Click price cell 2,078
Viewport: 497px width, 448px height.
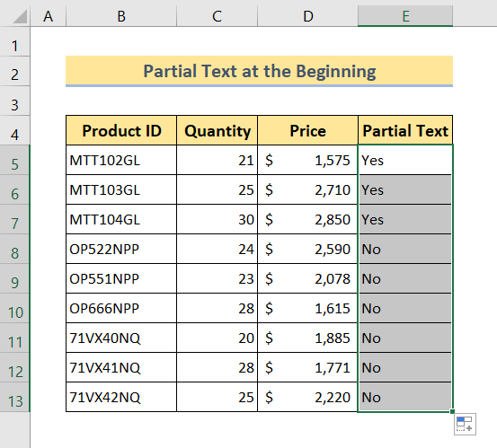[x=307, y=278]
